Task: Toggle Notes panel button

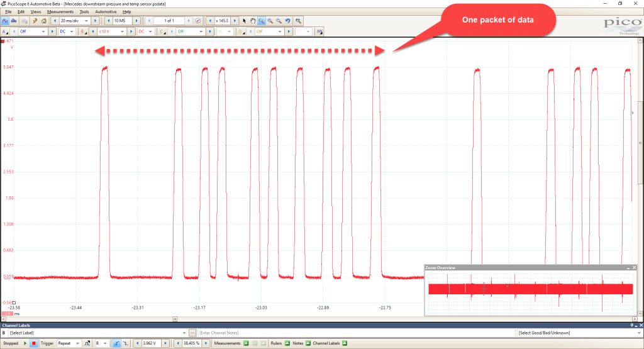Action: click(308, 343)
